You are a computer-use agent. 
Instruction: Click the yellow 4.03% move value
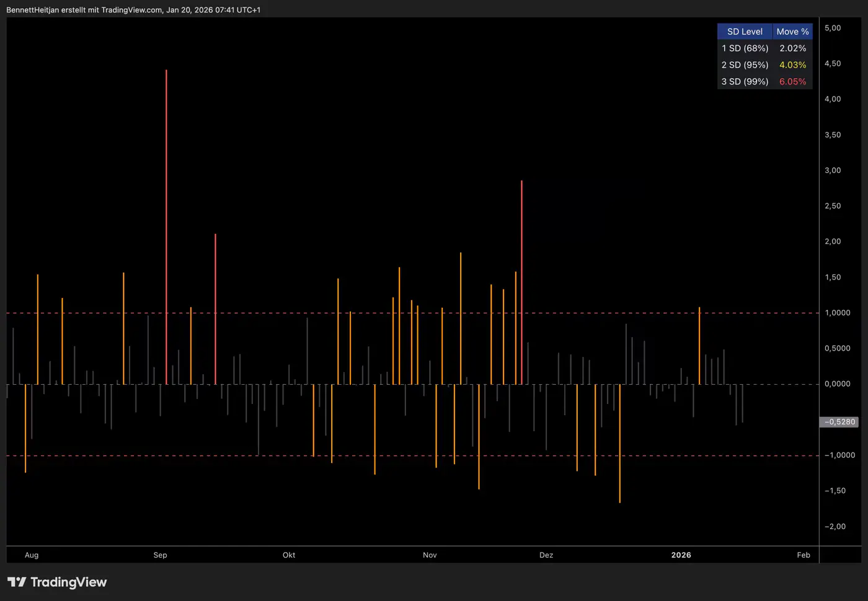tap(793, 65)
